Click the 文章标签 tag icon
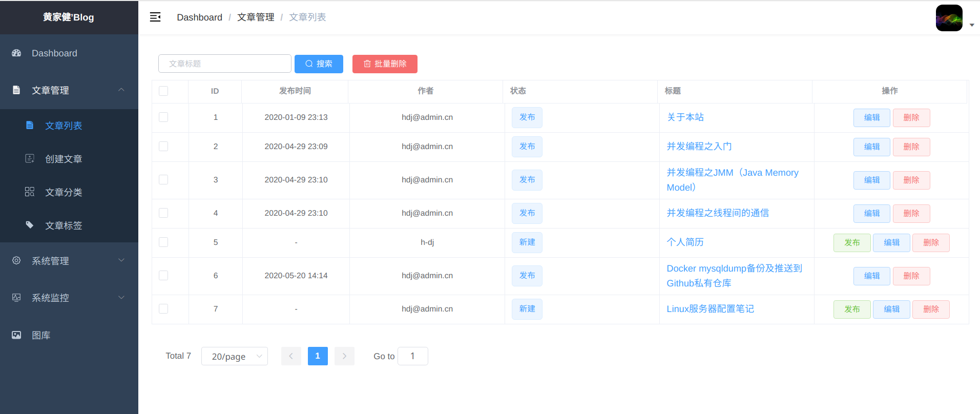Image resolution: width=980 pixels, height=414 pixels. tap(30, 225)
